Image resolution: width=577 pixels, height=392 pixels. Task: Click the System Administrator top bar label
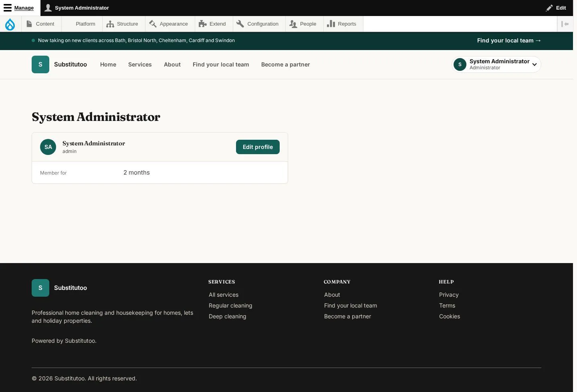tap(82, 8)
